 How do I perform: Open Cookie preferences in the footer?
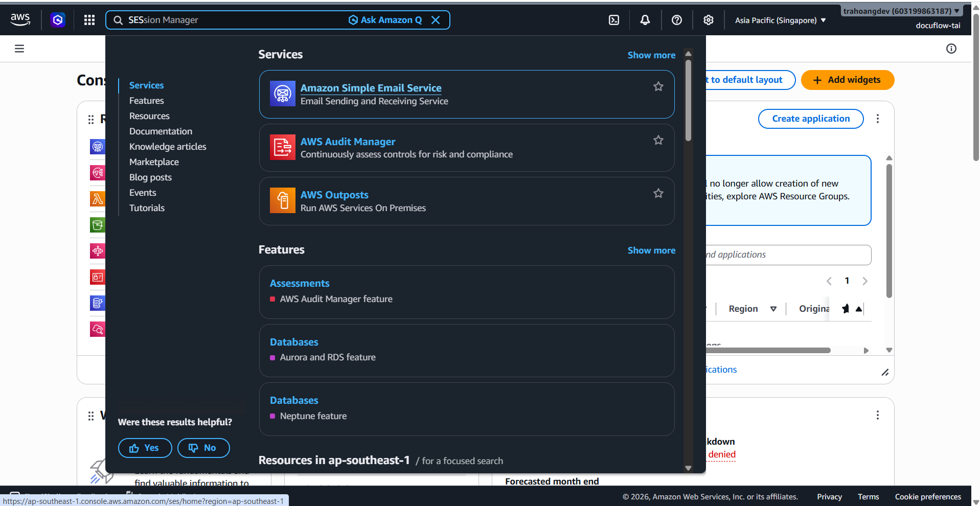tap(928, 497)
